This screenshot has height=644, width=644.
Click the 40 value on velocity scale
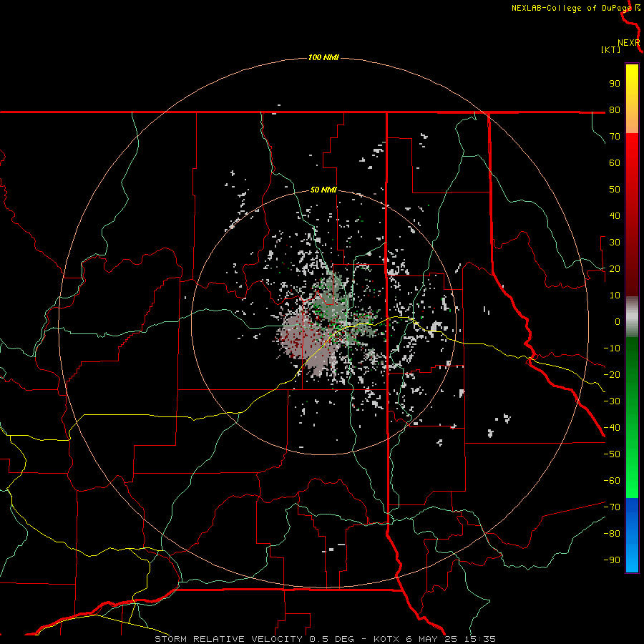(x=615, y=215)
